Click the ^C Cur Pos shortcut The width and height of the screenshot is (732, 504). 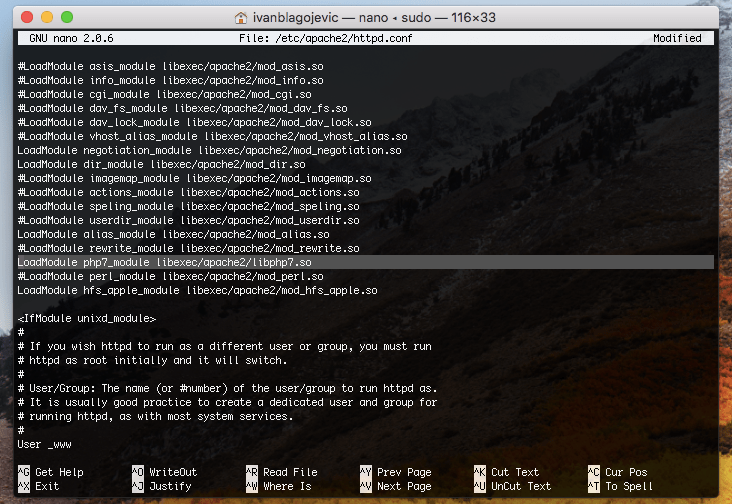(618, 472)
